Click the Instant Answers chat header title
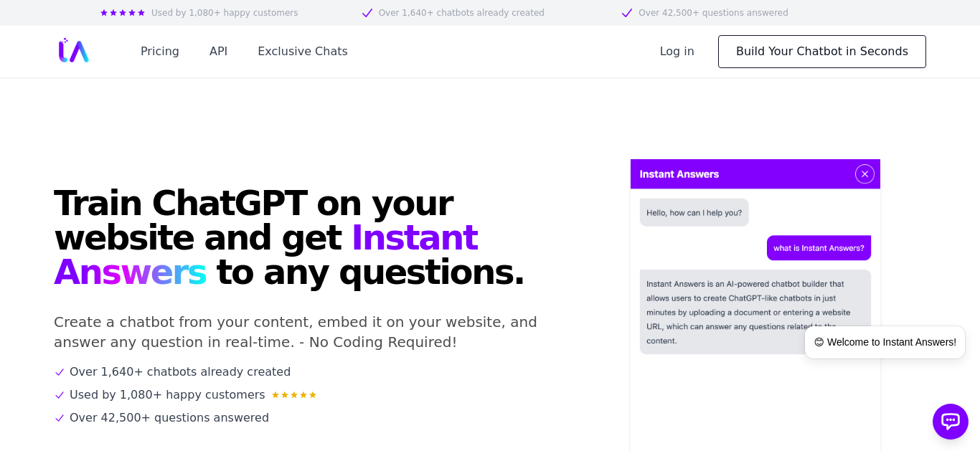The width and height of the screenshot is (980, 451). click(x=679, y=174)
